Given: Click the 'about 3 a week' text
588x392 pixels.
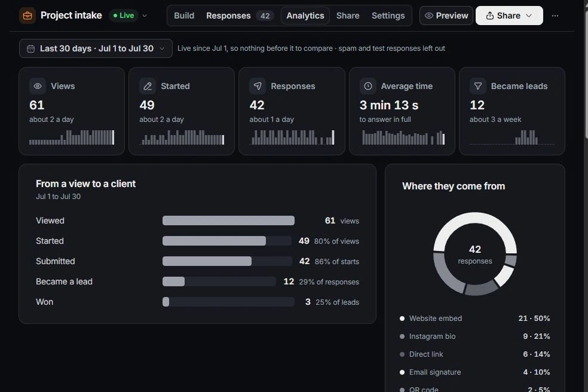Looking at the screenshot, I should point(495,120).
